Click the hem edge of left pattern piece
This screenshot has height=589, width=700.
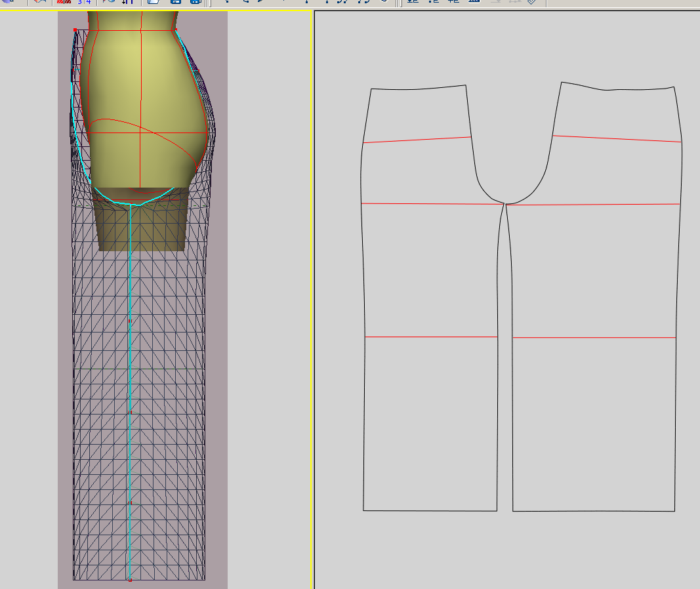(x=430, y=510)
